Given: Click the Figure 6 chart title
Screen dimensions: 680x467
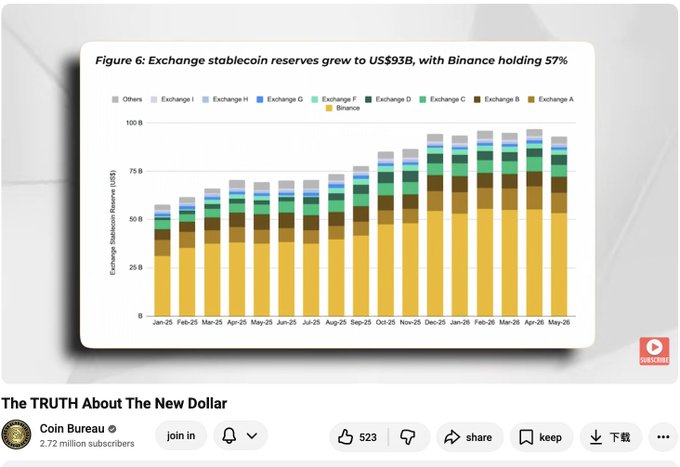Looking at the screenshot, I should coord(331,60).
